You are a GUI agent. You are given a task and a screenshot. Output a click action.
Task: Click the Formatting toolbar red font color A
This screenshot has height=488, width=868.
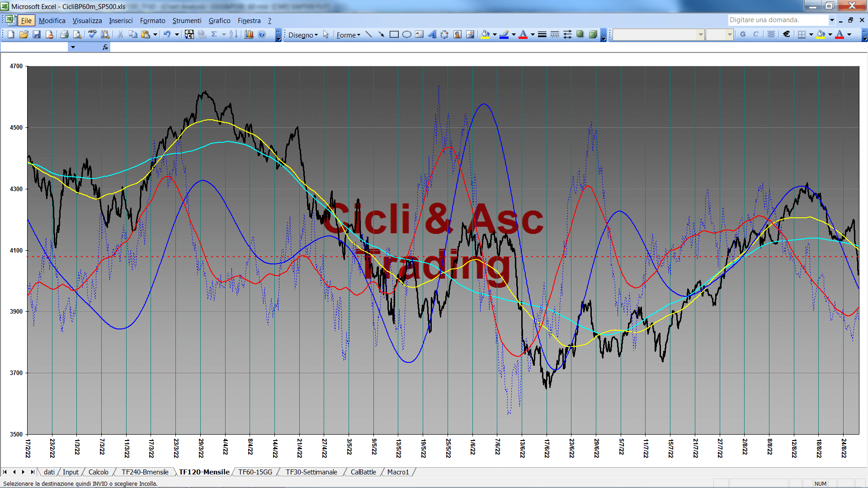(x=840, y=34)
